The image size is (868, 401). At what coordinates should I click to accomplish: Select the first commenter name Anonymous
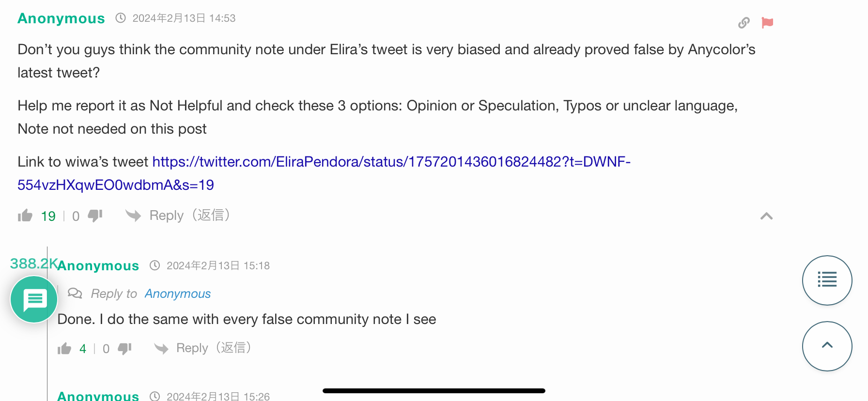[x=61, y=18]
